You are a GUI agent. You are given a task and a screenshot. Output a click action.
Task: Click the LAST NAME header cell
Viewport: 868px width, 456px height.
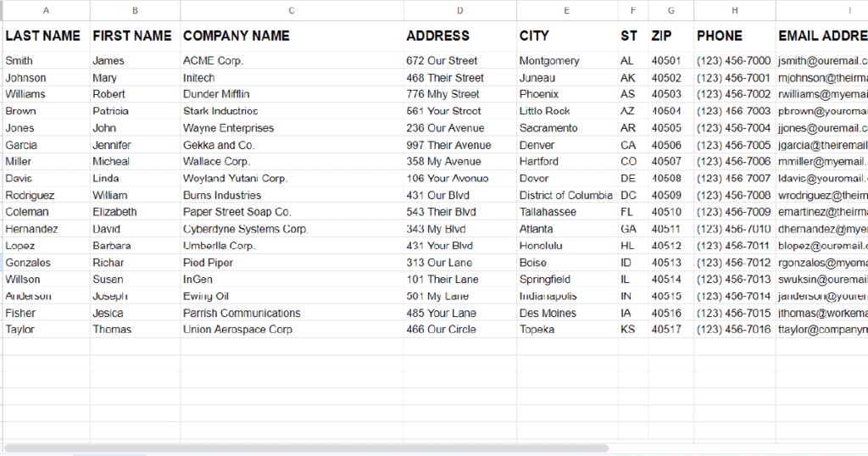coord(46,36)
